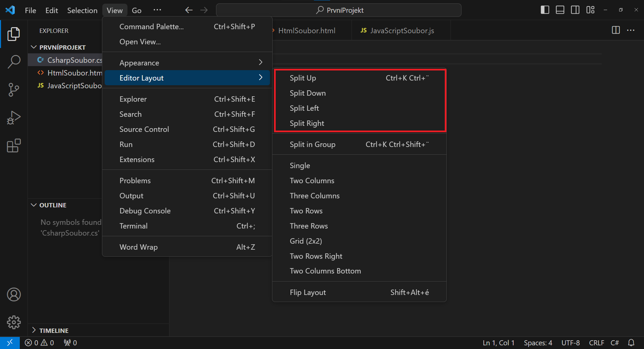This screenshot has height=349, width=644.
Task: Collapse the PRVNÍPROJEKT folder tree
Action: pos(33,47)
